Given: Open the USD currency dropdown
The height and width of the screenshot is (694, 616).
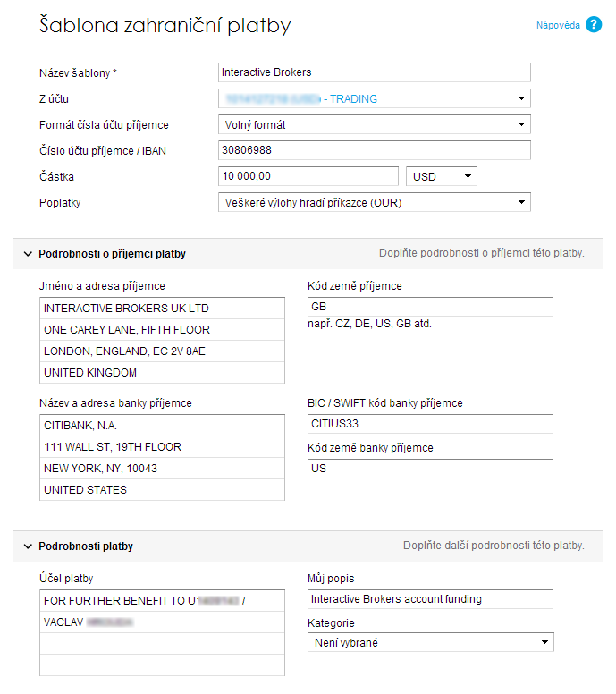Looking at the screenshot, I should [x=441, y=177].
